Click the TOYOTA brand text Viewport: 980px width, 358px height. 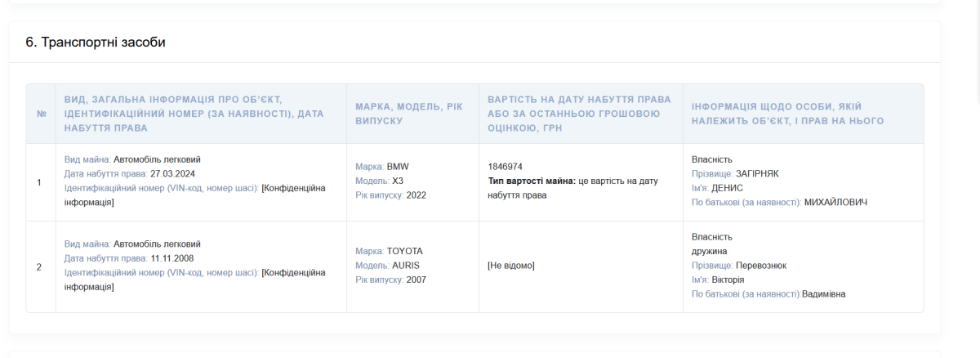(405, 251)
